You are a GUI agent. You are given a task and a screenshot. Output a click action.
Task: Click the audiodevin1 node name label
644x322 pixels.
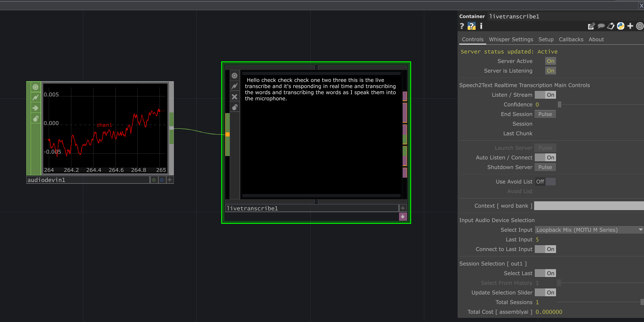(x=88, y=180)
